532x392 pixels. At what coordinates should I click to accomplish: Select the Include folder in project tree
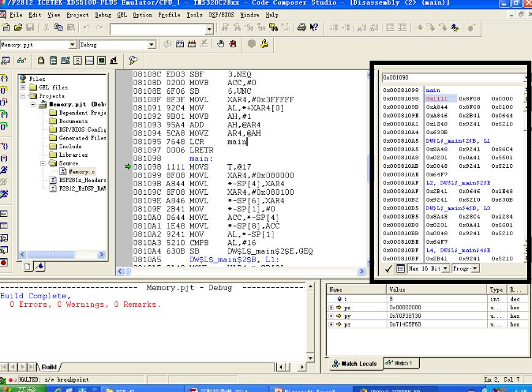(x=70, y=146)
